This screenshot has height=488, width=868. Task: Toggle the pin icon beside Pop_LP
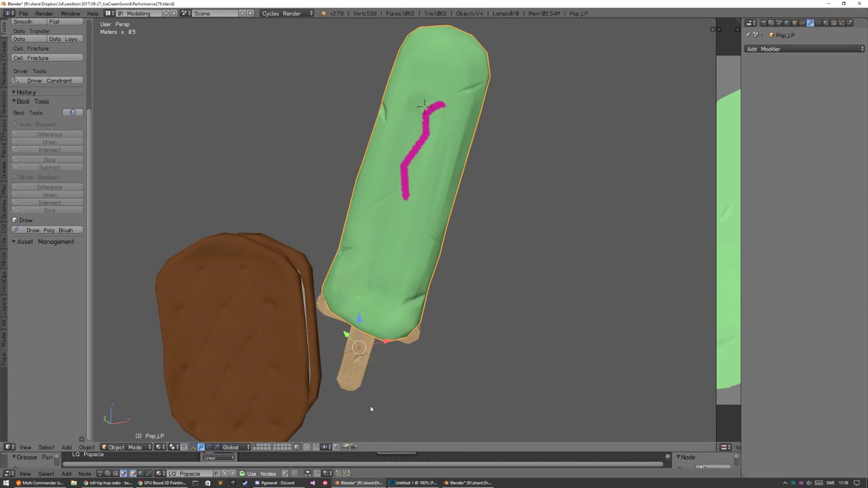pos(748,35)
